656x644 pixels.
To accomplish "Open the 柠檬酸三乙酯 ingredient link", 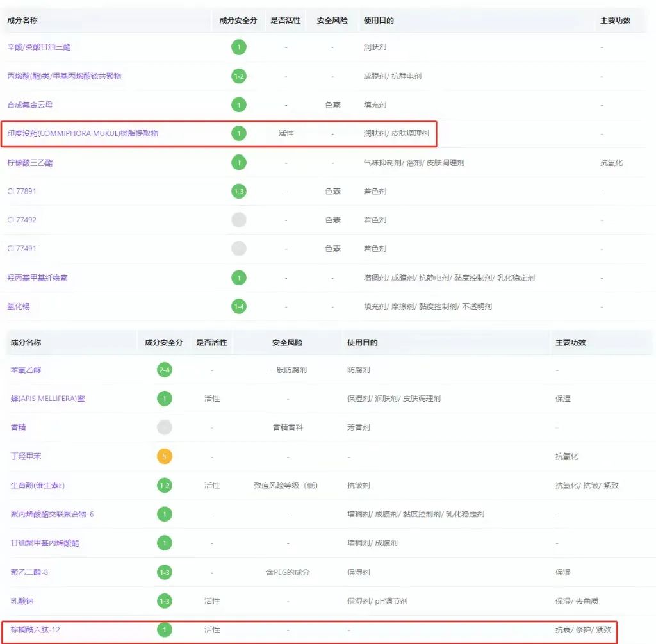I will [x=30, y=163].
